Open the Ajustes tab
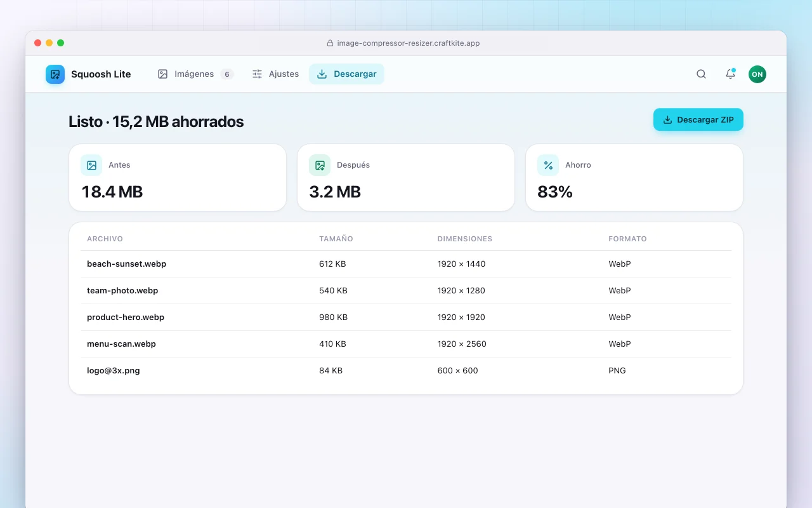 pyautogui.click(x=275, y=74)
